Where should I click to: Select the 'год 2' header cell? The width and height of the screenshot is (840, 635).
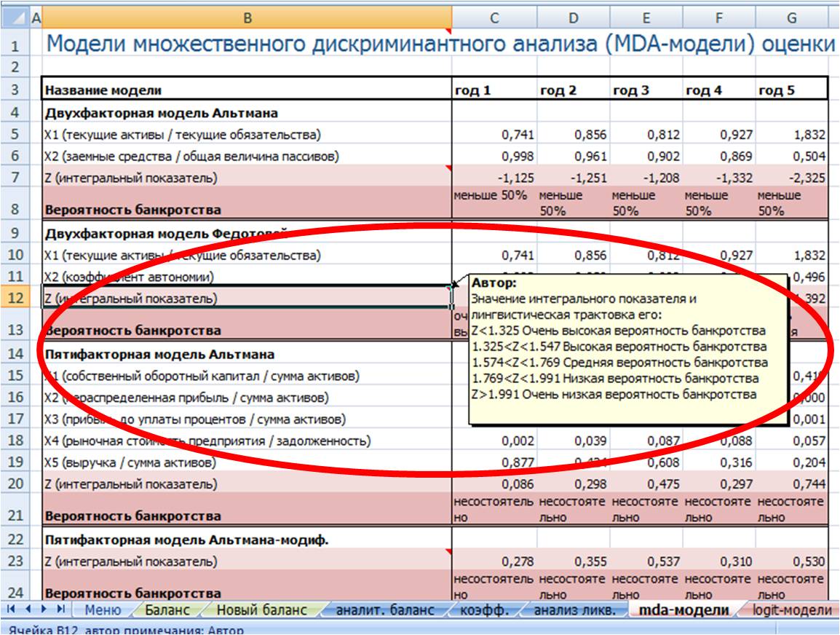[x=573, y=89]
